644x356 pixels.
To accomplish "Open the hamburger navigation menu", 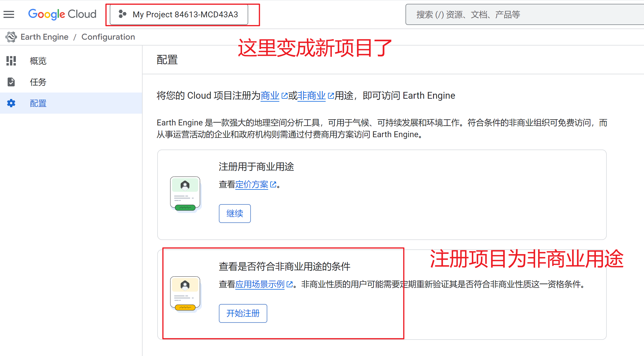I will tap(9, 14).
